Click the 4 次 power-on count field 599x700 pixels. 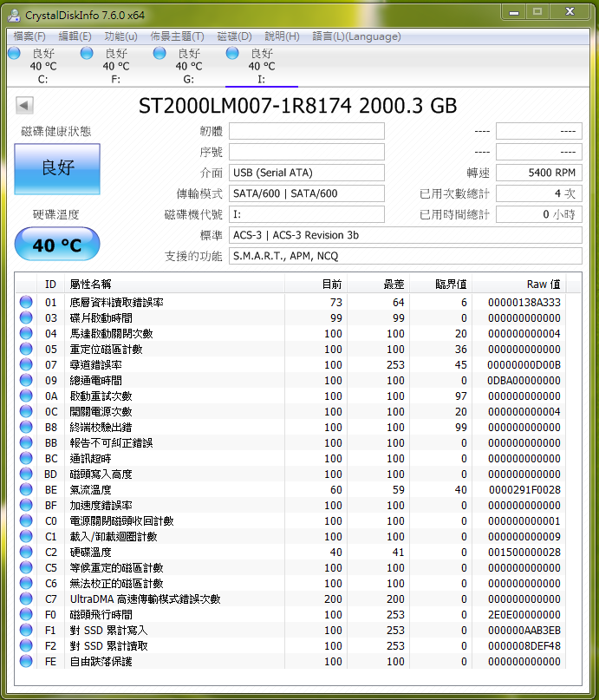(x=539, y=193)
